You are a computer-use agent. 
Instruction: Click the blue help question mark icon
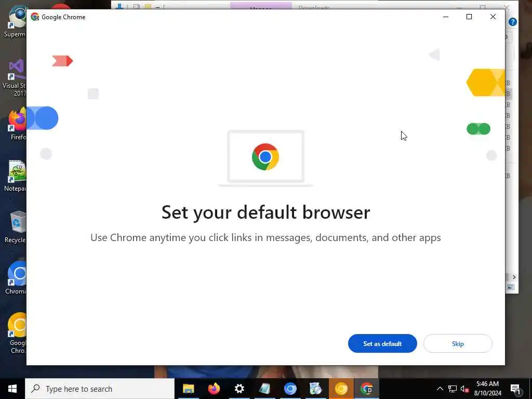pyautogui.click(x=513, y=22)
